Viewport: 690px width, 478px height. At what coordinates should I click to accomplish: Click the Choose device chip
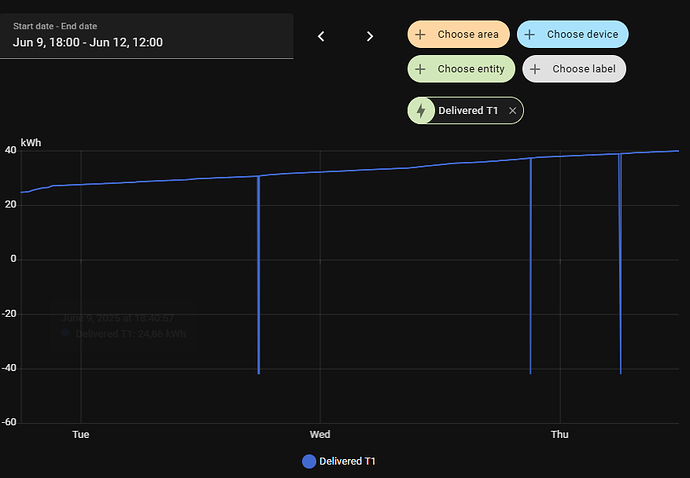pyautogui.click(x=573, y=34)
